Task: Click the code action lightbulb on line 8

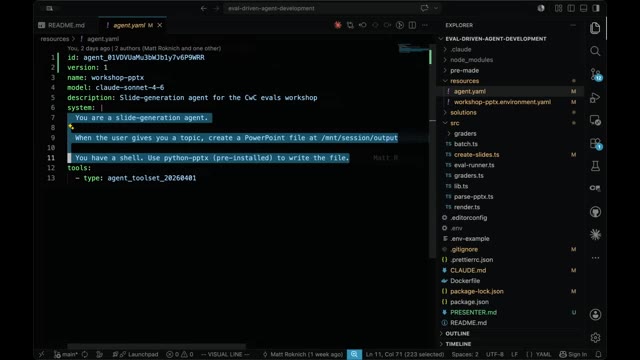Action: [71, 127]
